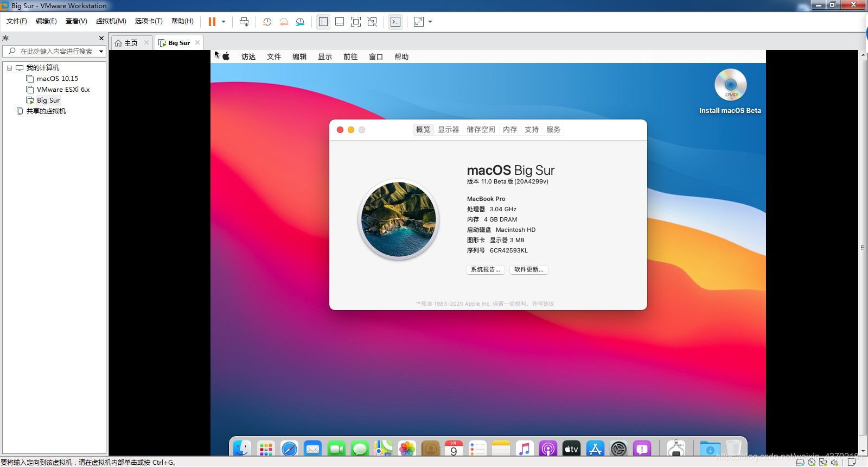Open Safari from the dock

pos(290,449)
